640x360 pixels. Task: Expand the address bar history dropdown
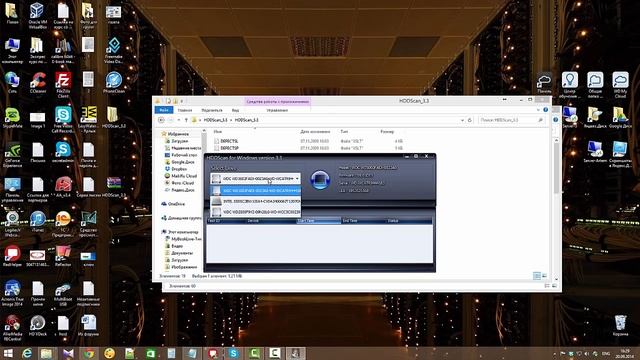(462, 120)
